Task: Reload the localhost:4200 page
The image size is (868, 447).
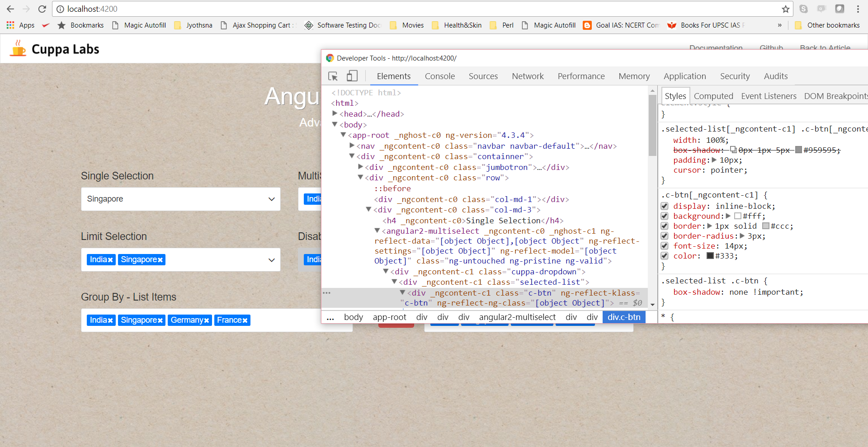Action: pos(42,9)
